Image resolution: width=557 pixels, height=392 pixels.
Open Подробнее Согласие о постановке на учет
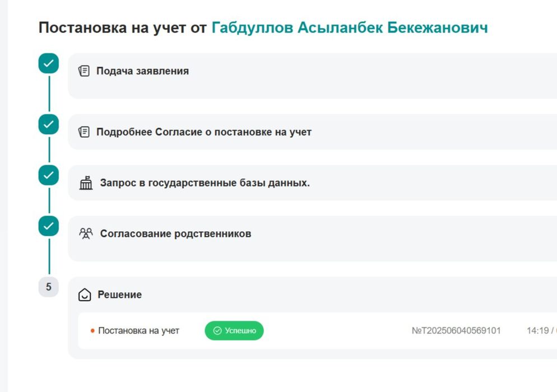(x=204, y=132)
